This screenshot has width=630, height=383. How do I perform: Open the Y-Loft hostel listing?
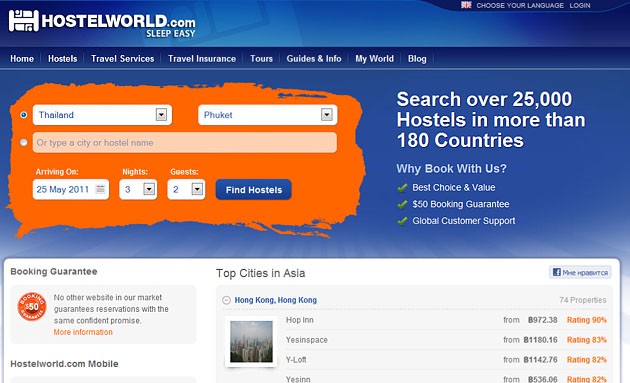(x=296, y=360)
